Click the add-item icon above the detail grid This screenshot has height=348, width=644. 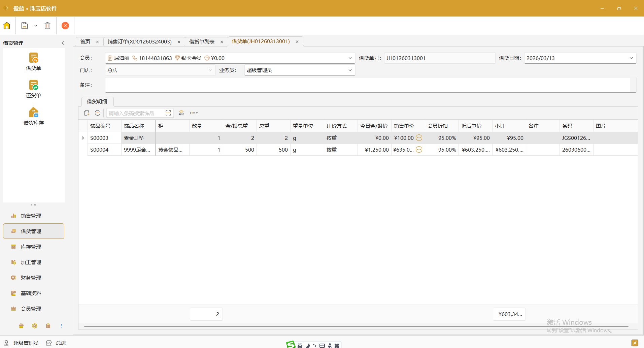point(87,113)
